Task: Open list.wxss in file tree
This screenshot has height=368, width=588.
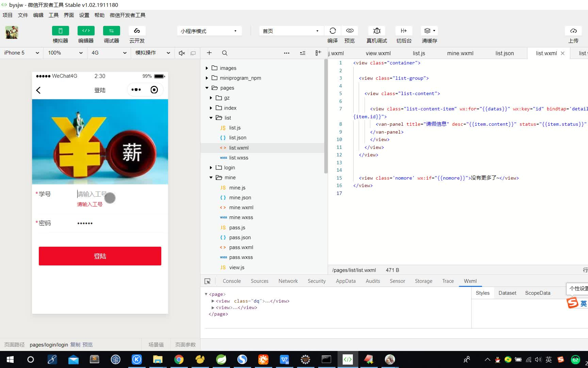Action: pos(239,158)
